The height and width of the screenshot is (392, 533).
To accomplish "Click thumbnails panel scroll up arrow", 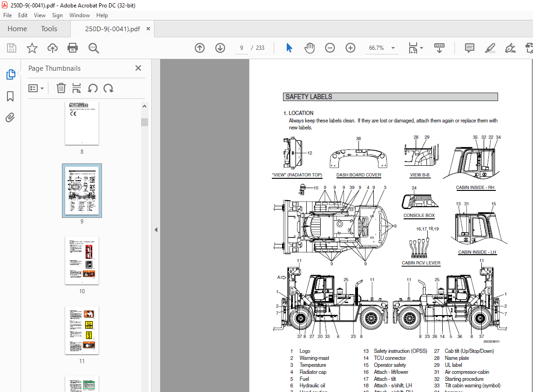I will click(144, 107).
